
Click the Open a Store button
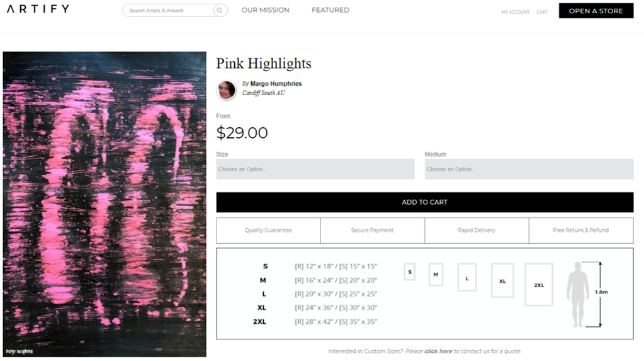596,11
